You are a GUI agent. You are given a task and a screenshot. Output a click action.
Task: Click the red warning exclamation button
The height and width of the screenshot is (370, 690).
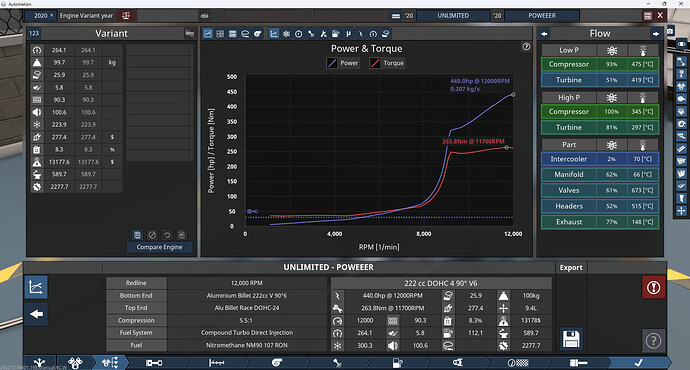653,288
